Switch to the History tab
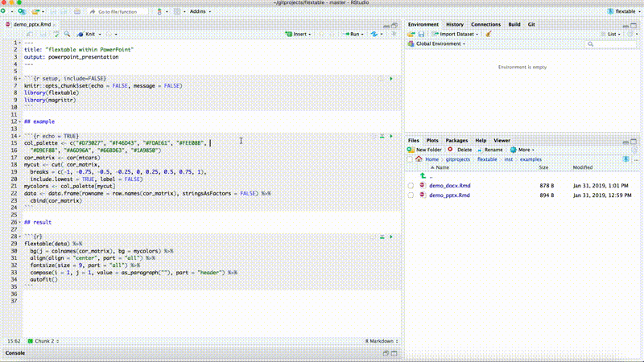 point(455,25)
